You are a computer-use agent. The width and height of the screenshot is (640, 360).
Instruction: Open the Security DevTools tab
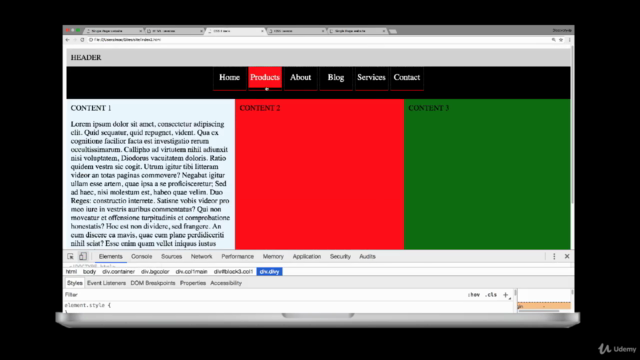tap(340, 256)
